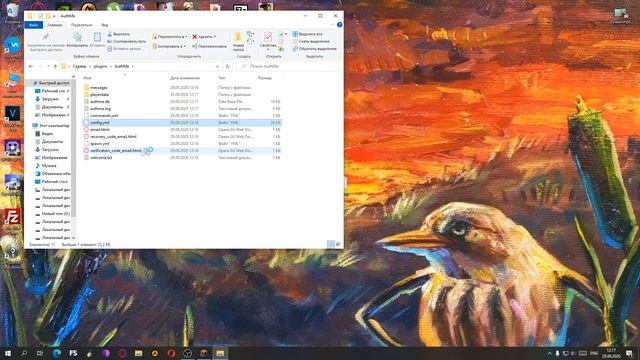Select Этот компьютер in the navigation pane
Viewport: 640px width, 360px height.
[51, 126]
